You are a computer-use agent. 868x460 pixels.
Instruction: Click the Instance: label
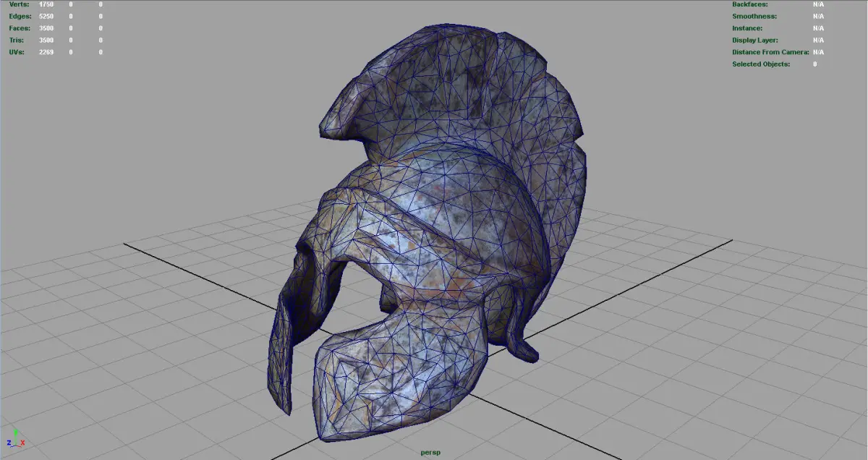click(x=747, y=28)
